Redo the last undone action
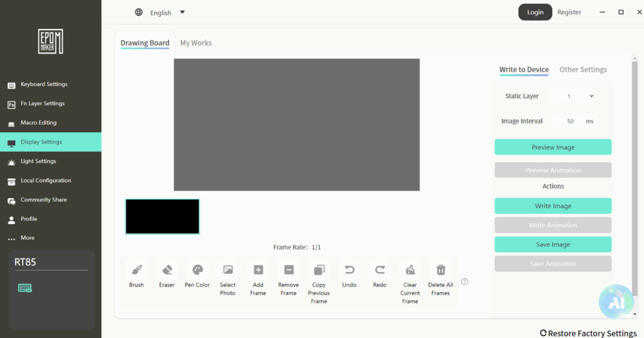The image size is (644, 338). [380, 270]
